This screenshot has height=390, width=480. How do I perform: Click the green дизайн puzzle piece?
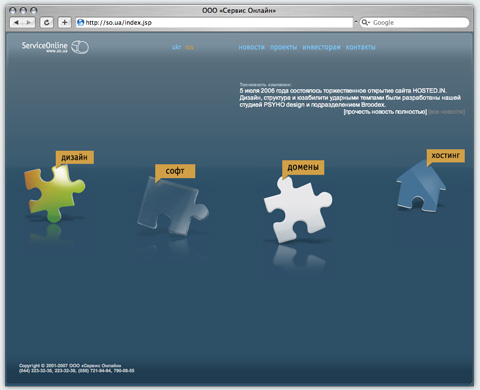(x=54, y=194)
